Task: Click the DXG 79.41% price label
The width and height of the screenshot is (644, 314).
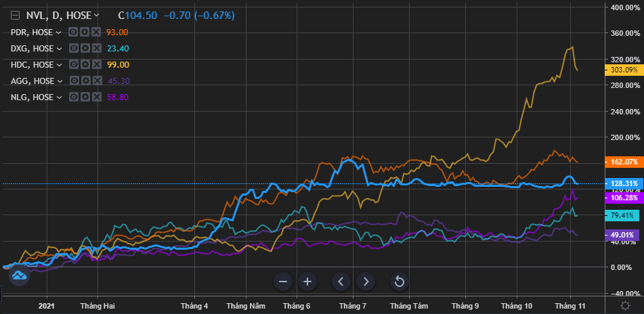Action: coord(622,215)
